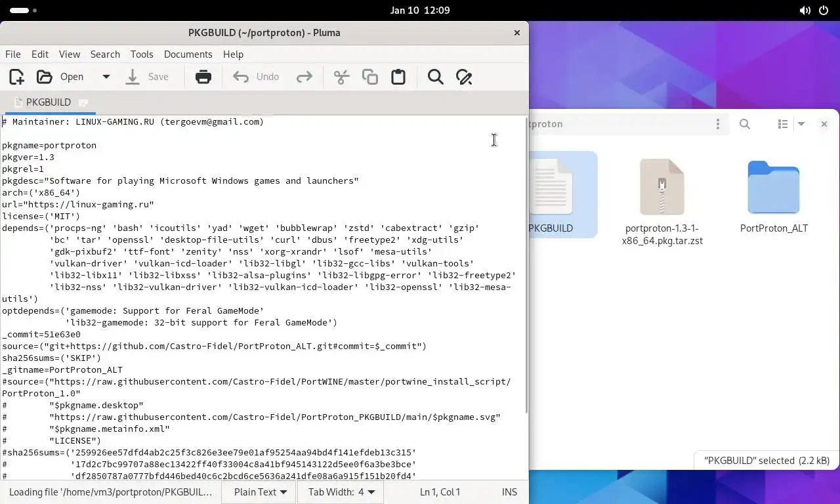Open the Edit menu
The image size is (840, 504).
click(x=40, y=54)
